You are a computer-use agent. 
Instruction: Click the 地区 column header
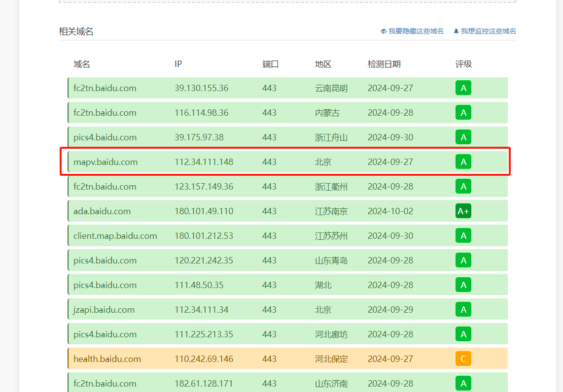click(323, 64)
